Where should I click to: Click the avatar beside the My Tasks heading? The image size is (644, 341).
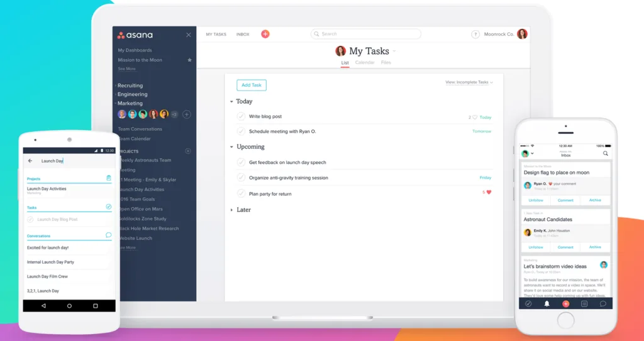click(340, 51)
